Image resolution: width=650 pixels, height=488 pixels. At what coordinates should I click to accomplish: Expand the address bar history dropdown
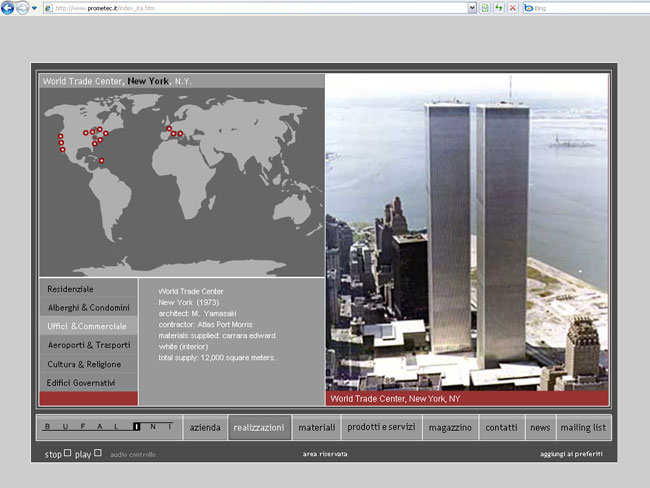pyautogui.click(x=472, y=8)
